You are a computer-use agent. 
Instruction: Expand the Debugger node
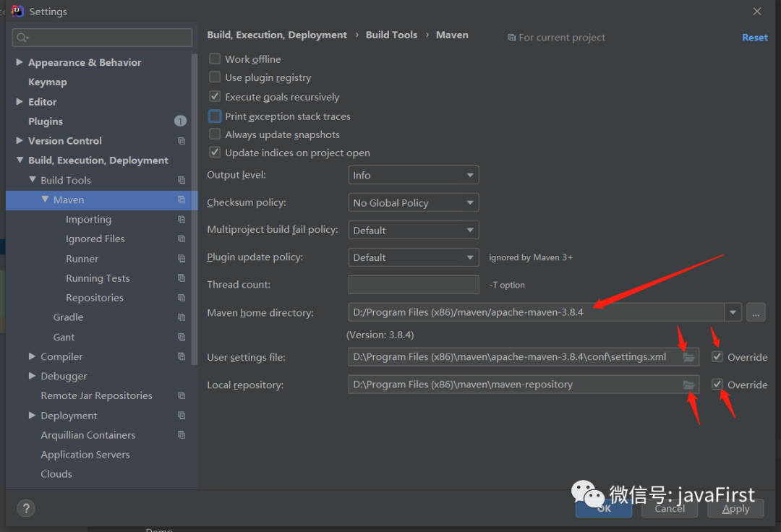pos(32,376)
